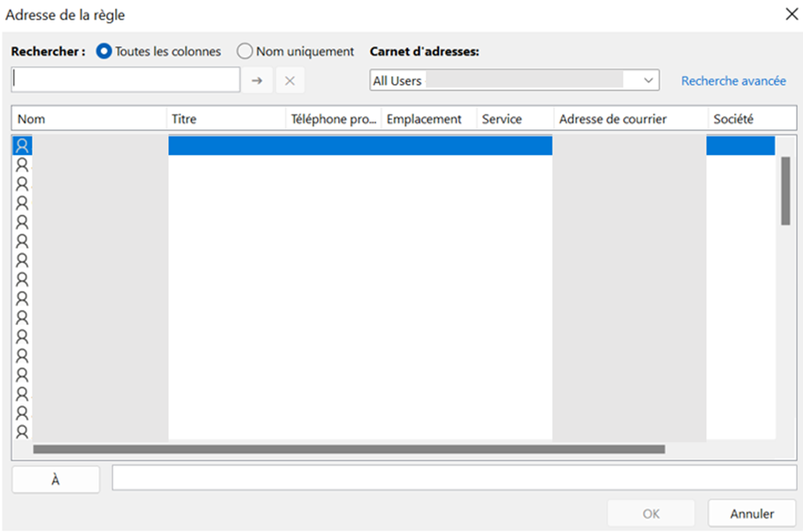Click the 'Téléphone pro...' column header
Image resolution: width=803 pixels, height=532 pixels.
334,119
